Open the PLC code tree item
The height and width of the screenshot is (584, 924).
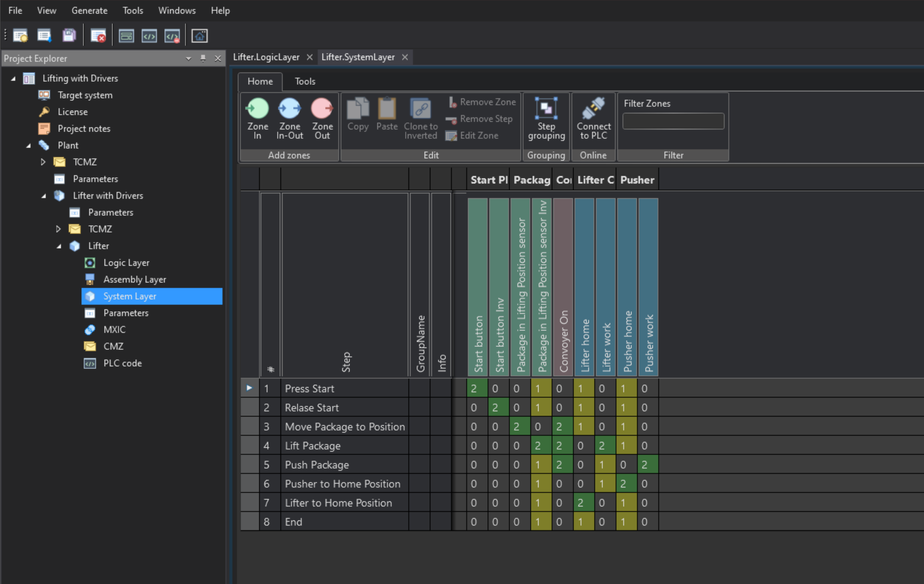(122, 363)
